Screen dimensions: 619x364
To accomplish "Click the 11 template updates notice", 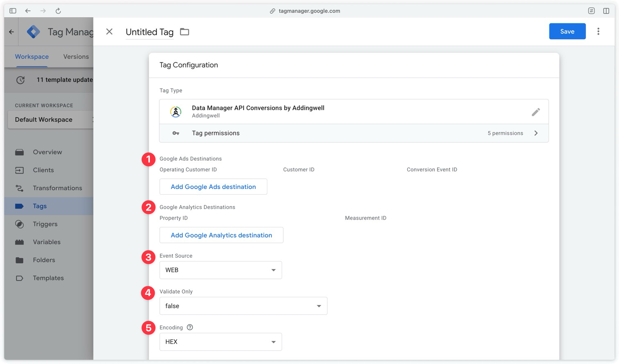I will [x=65, y=80].
